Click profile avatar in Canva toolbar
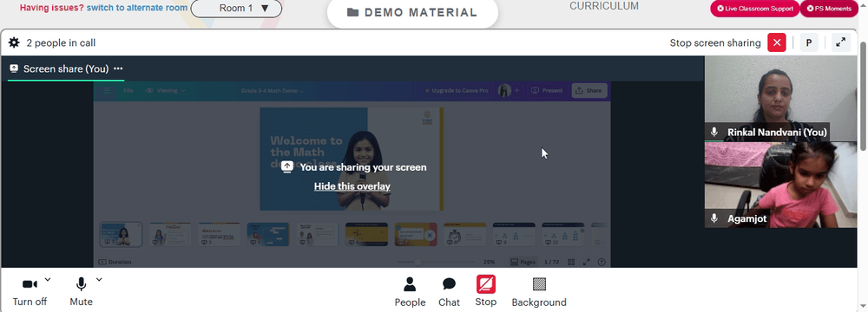Image resolution: width=868 pixels, height=312 pixels. coord(504,91)
